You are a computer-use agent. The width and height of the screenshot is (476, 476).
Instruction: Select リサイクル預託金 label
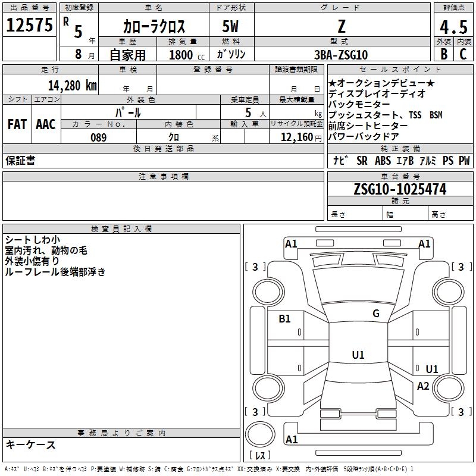click(x=296, y=124)
